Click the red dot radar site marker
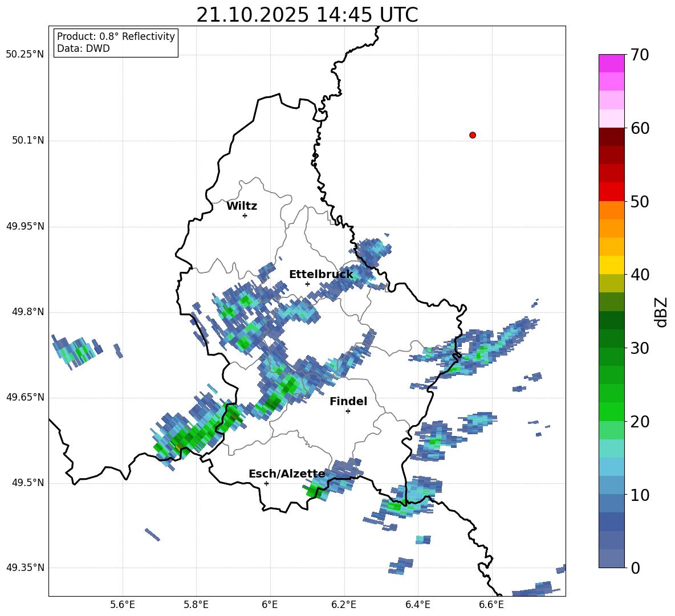The width and height of the screenshot is (675, 616). pos(472,135)
